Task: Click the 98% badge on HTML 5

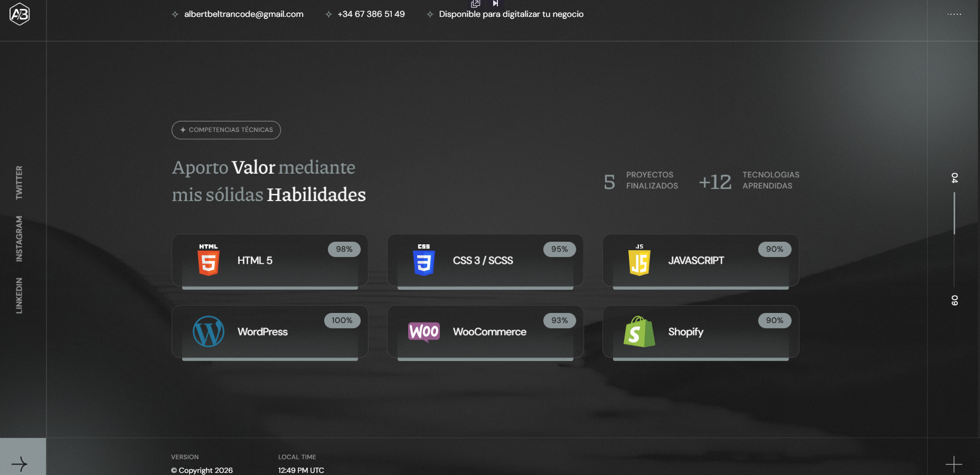Action: (344, 249)
